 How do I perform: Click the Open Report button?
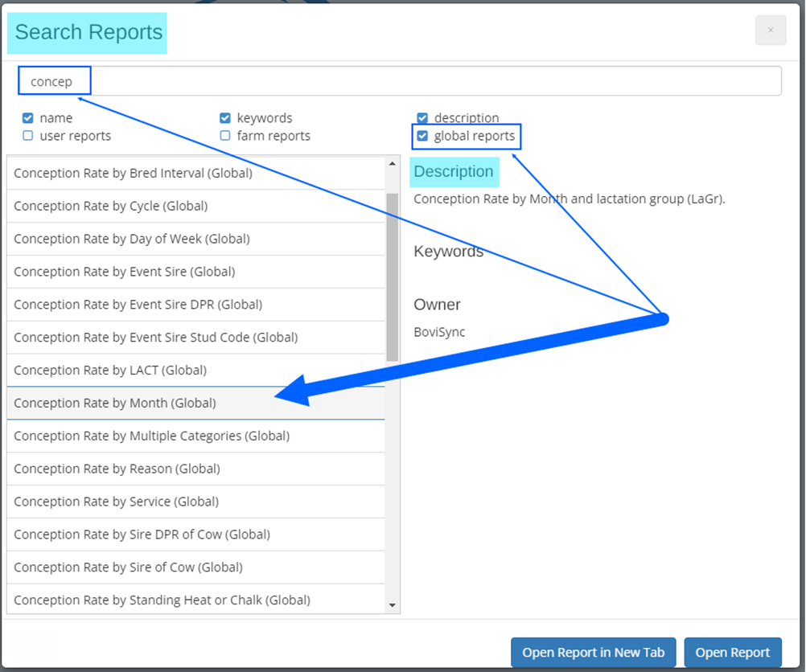(x=733, y=652)
